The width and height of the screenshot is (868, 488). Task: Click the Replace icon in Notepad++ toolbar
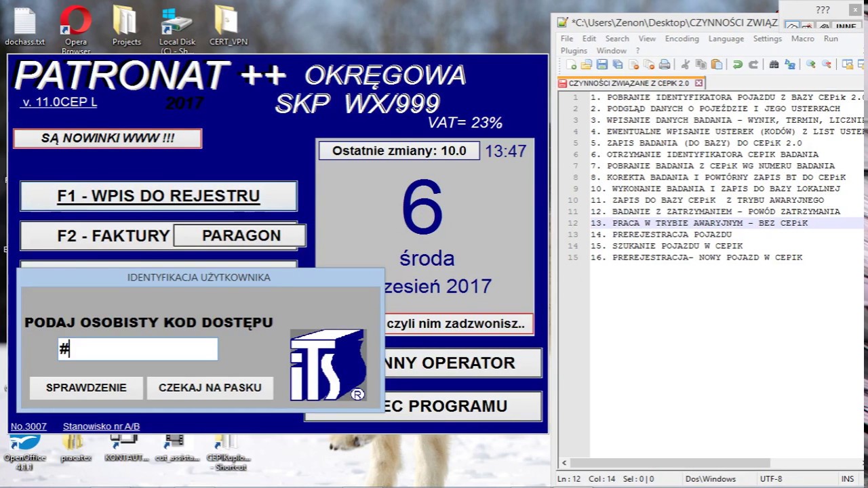tap(789, 64)
